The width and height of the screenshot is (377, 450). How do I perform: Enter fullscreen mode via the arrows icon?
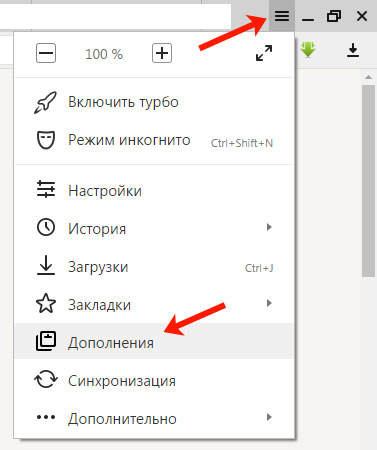pyautogui.click(x=264, y=53)
